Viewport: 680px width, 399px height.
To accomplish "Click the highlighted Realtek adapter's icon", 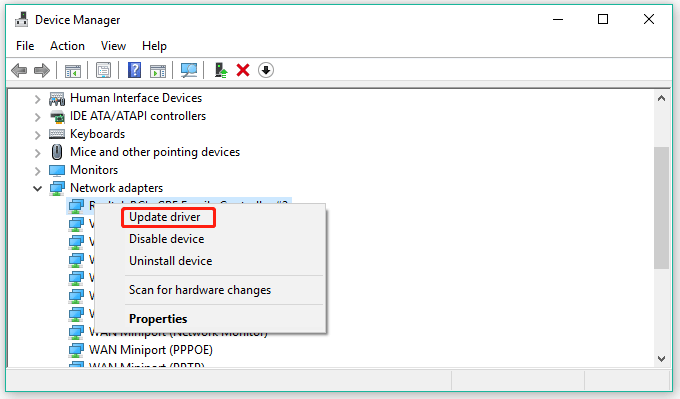I will [x=76, y=206].
